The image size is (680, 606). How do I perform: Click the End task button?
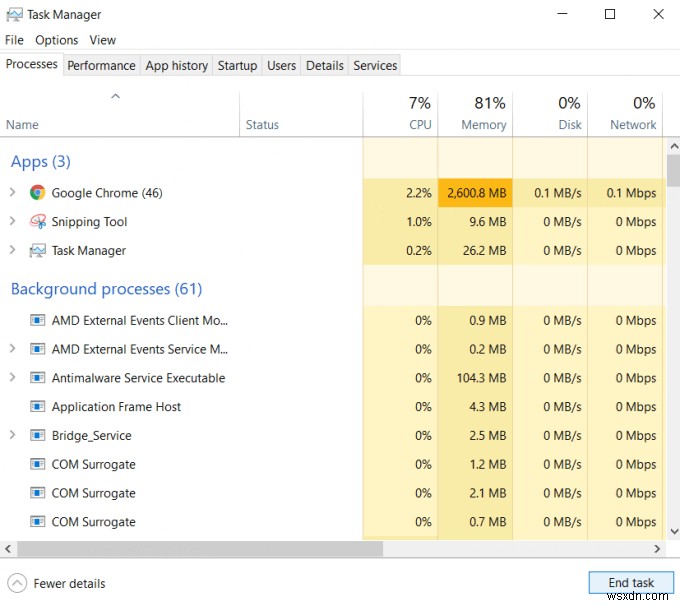[631, 583]
